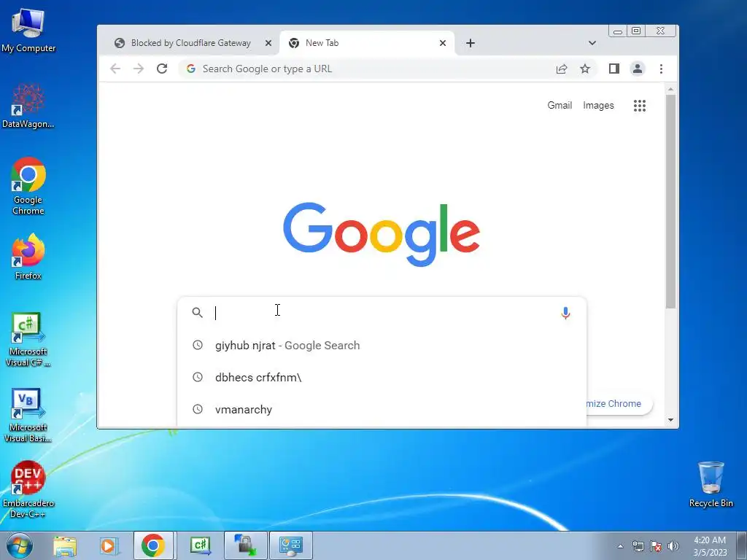The width and height of the screenshot is (747, 560).
Task: Click the Chrome taskbar button
Action: coord(153,545)
